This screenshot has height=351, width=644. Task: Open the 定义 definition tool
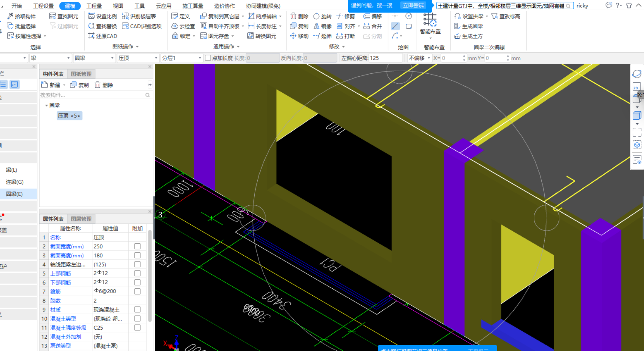coord(180,16)
